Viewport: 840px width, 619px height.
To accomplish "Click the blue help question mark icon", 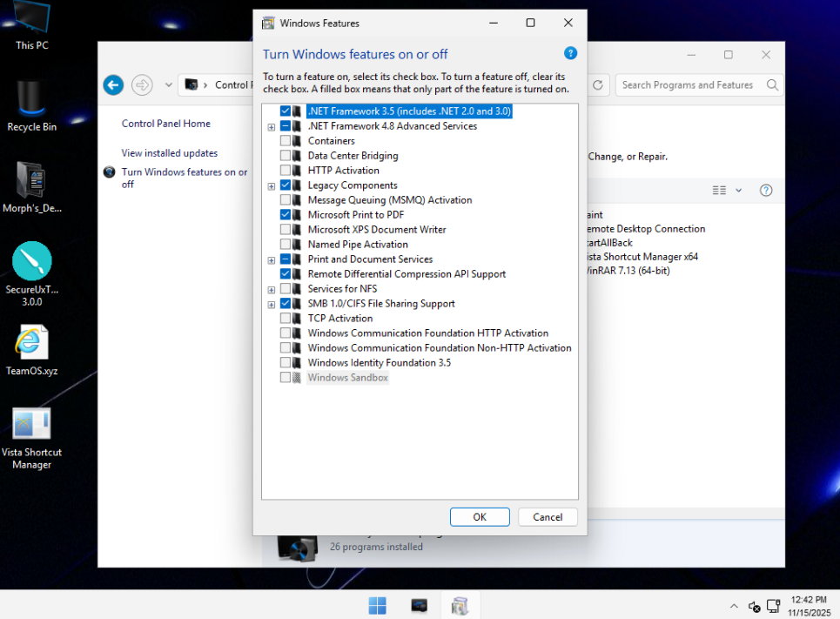I will click(x=570, y=54).
